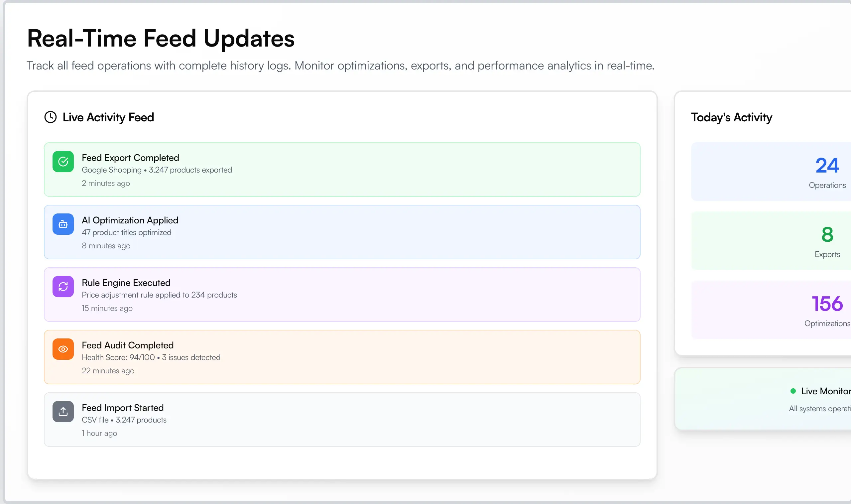Open the Live Activity Feed section
Viewport: 851px width, 504px height.
[108, 117]
